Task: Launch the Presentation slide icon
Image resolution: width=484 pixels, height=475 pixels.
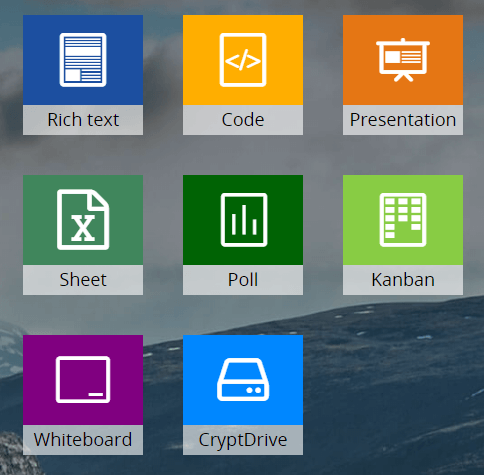Action: pos(403,60)
